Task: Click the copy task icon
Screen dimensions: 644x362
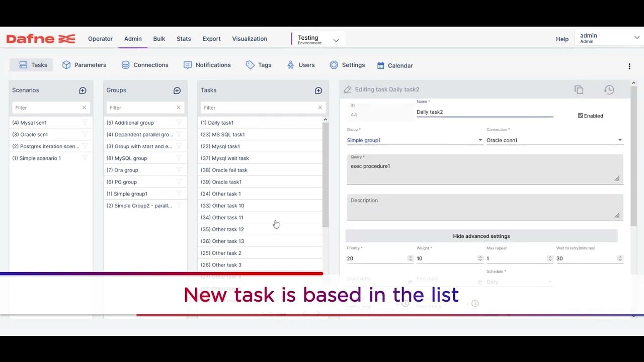Action: pos(579,89)
